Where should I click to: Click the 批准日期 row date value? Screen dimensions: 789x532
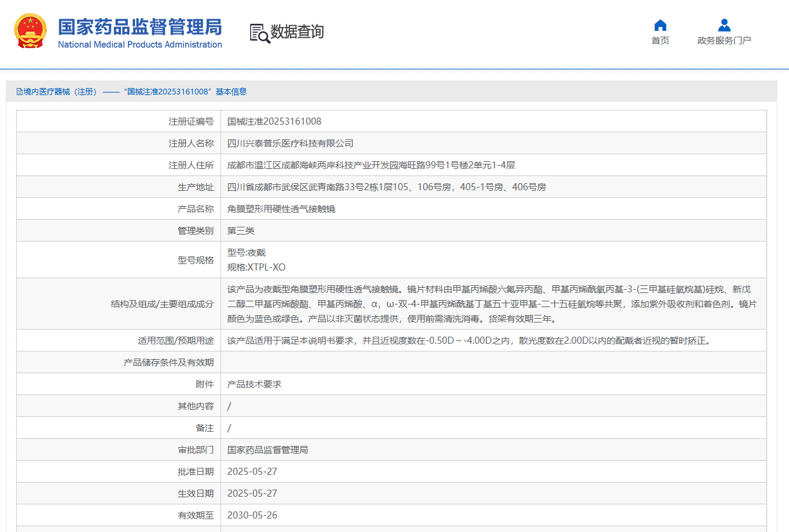pyautogui.click(x=252, y=472)
